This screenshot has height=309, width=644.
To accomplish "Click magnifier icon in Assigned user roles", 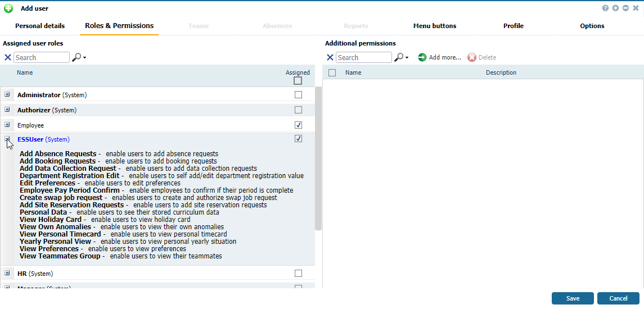I will point(77,57).
